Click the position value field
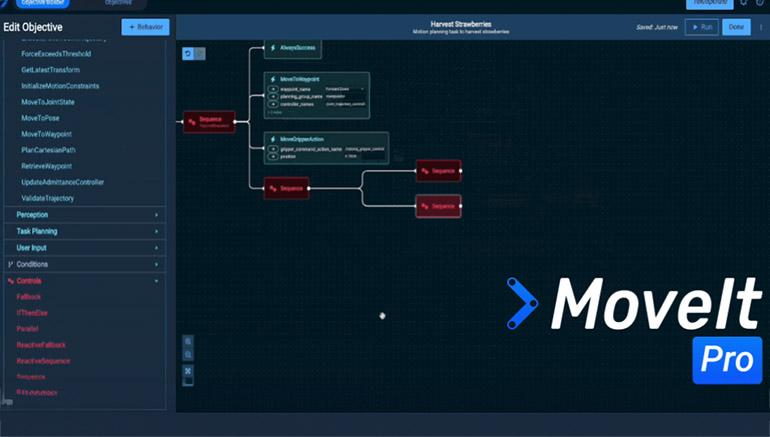Viewport: 770px width, 437px height. coord(365,157)
